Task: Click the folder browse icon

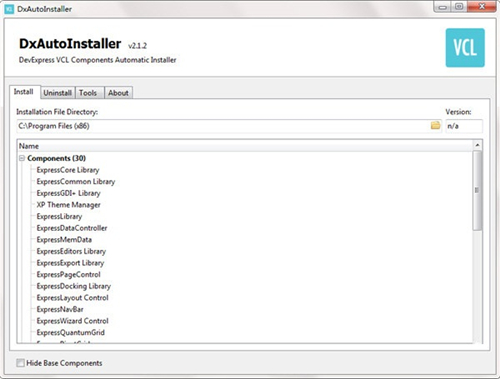Action: (x=435, y=125)
